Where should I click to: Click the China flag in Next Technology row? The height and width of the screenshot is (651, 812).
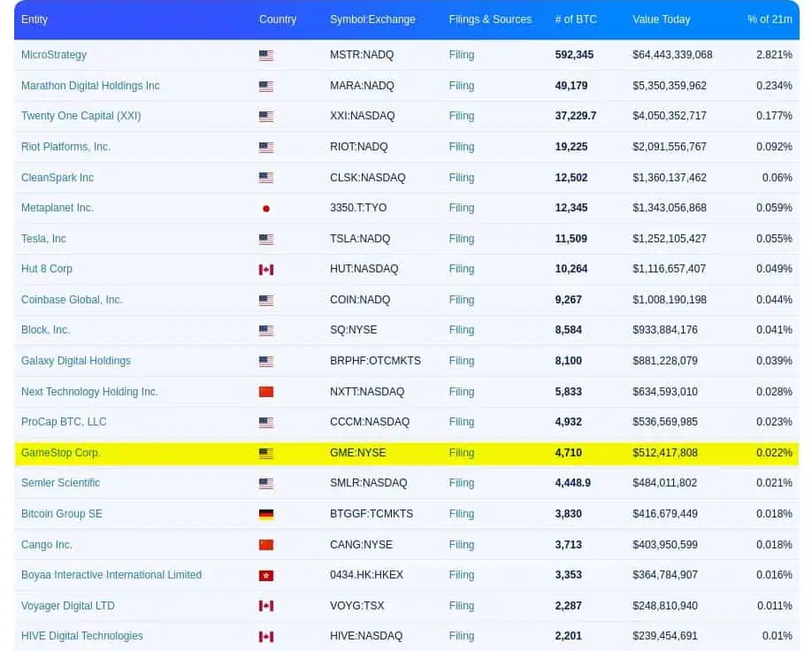[266, 392]
